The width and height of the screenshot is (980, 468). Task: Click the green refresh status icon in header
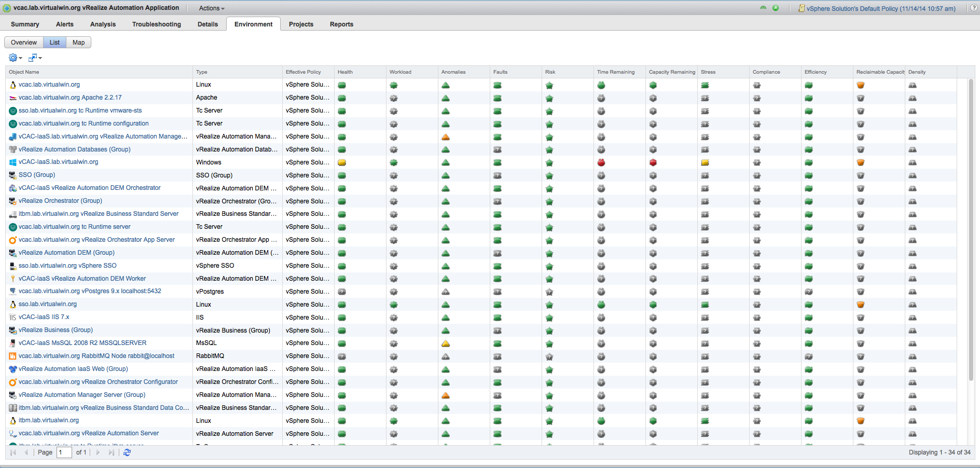[x=763, y=8]
